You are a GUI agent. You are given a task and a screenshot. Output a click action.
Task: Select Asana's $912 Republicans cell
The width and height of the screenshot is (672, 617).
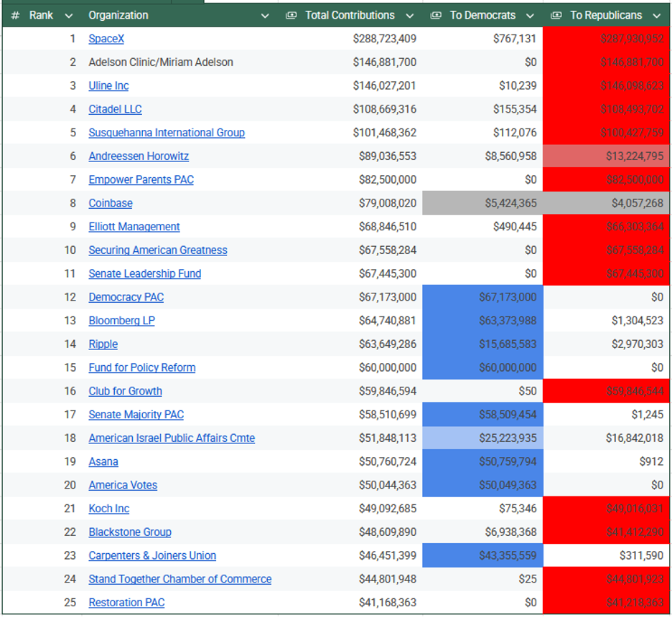click(607, 462)
